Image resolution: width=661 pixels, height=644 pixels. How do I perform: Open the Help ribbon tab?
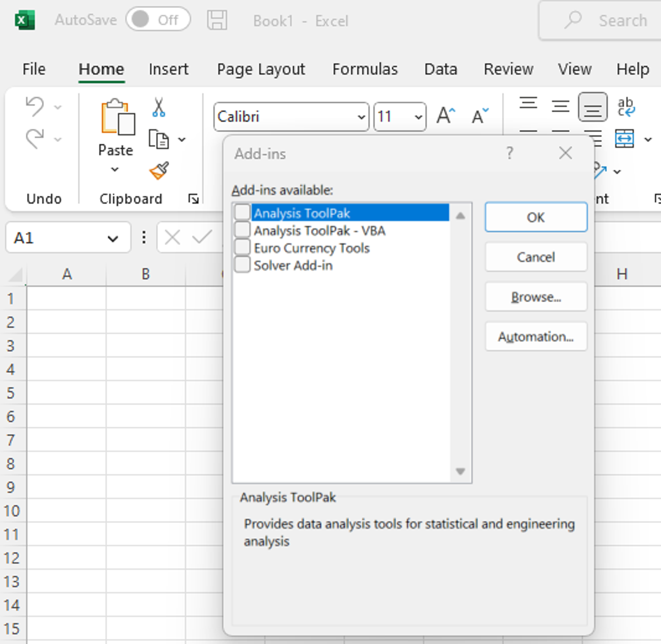(633, 69)
